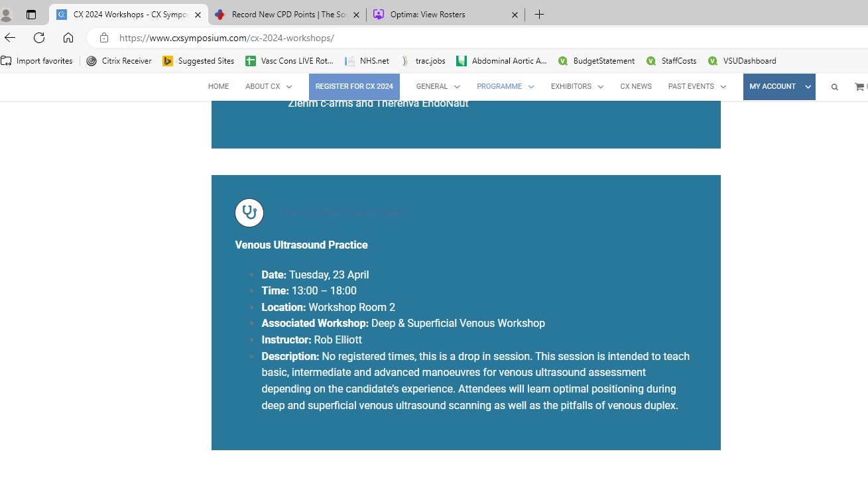868x486 pixels.
Task: Open the VSUDashboard bookmark
Action: (x=741, y=61)
